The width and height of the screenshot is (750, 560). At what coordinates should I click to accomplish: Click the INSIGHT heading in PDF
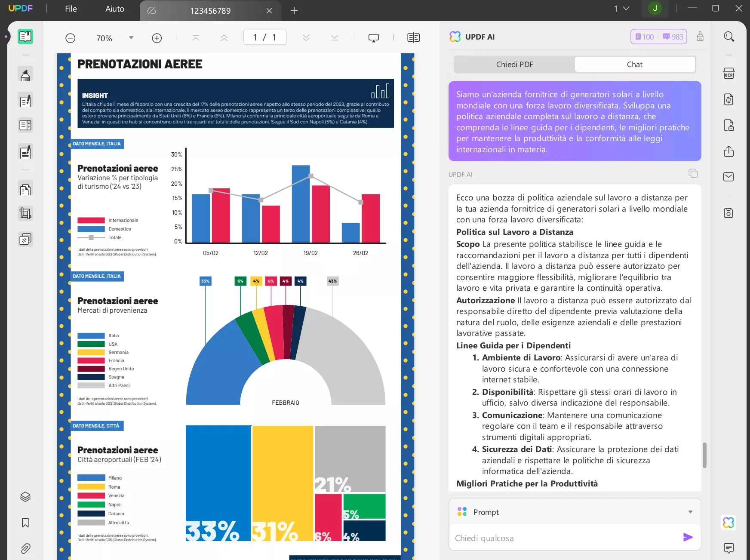pyautogui.click(x=95, y=95)
